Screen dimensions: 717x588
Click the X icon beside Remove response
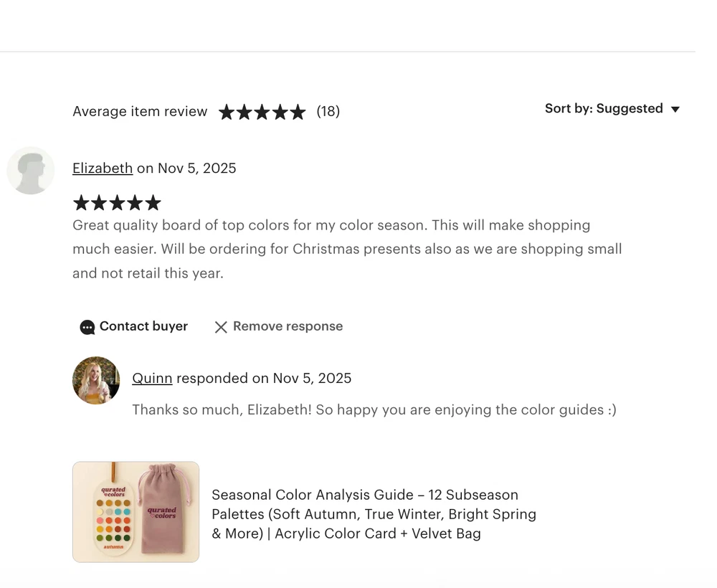(221, 327)
